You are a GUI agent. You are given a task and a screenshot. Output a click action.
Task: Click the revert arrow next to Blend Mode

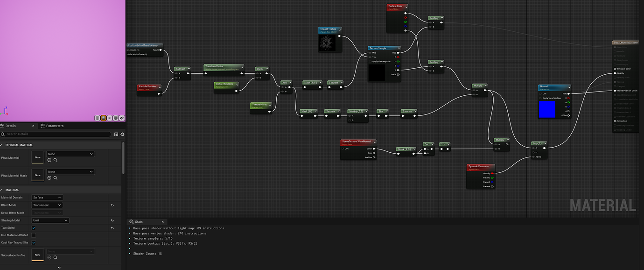111,205
